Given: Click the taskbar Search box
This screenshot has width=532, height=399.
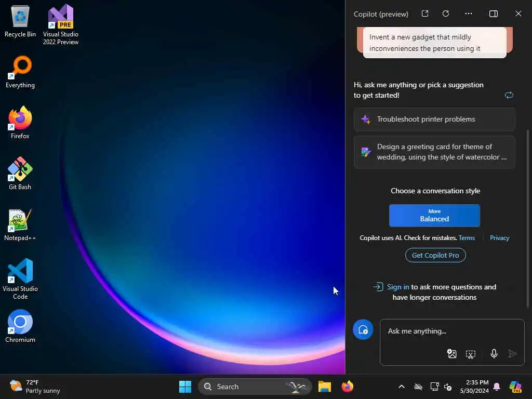Looking at the screenshot, I should coord(255,387).
